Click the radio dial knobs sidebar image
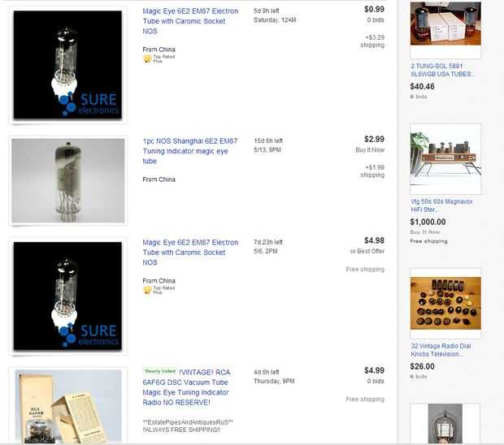 click(x=445, y=303)
